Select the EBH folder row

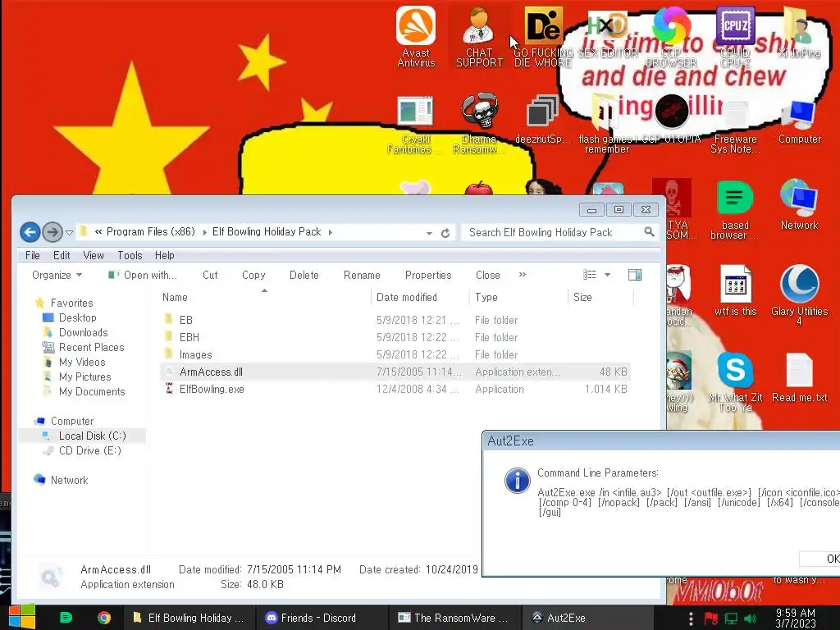click(x=395, y=337)
